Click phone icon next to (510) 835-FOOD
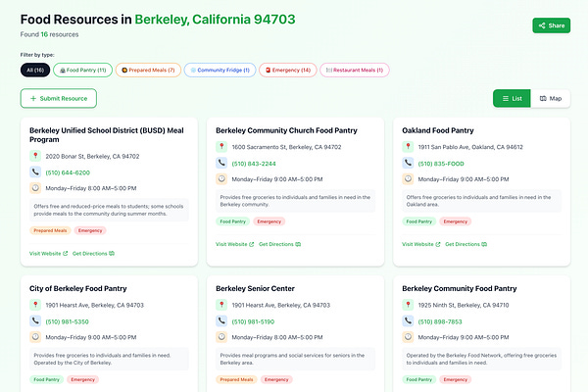This screenshot has height=392, width=588. (x=408, y=164)
